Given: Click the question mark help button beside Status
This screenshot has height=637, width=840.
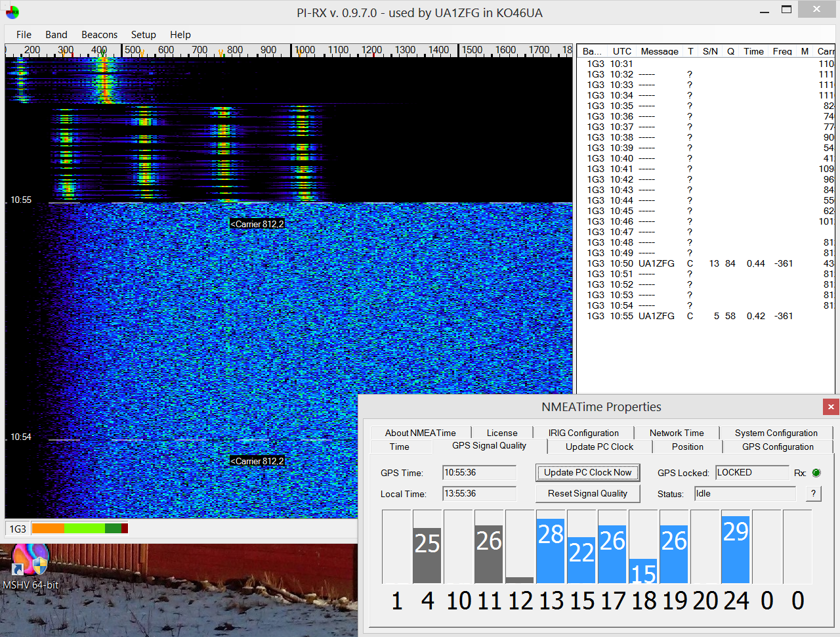Looking at the screenshot, I should click(x=813, y=493).
